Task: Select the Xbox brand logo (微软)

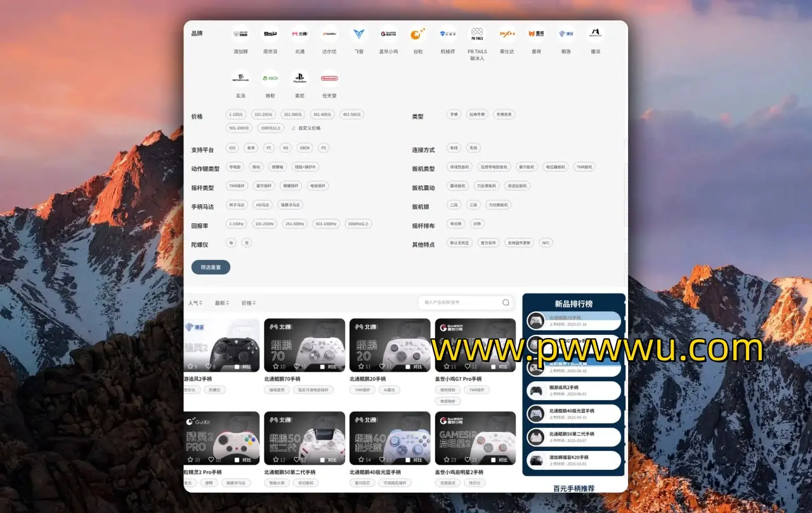Action: [x=270, y=79]
